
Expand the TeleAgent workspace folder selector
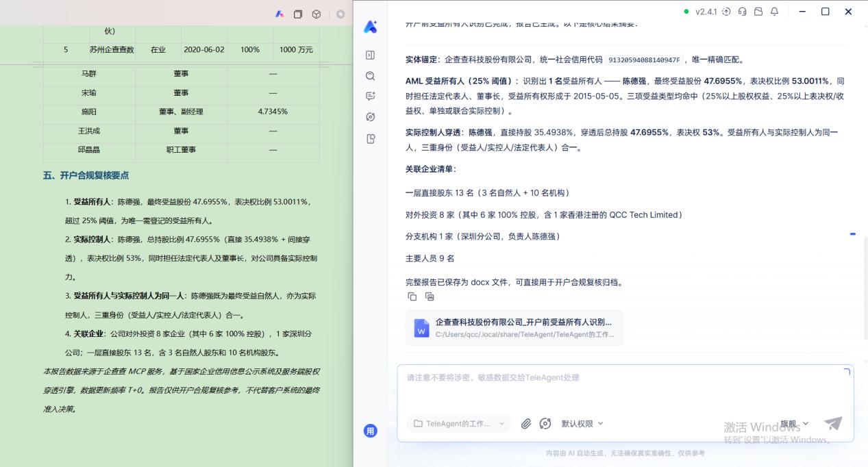[459, 424]
